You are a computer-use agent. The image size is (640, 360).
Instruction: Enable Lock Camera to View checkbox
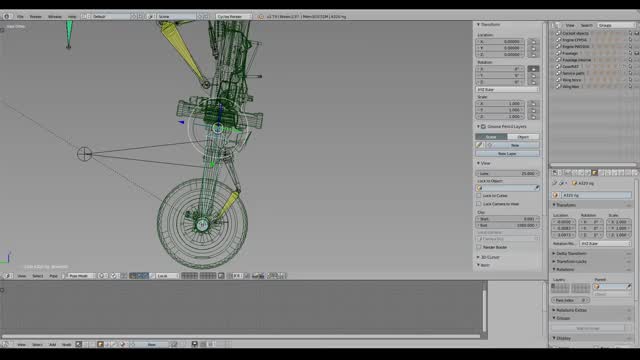coord(479,204)
